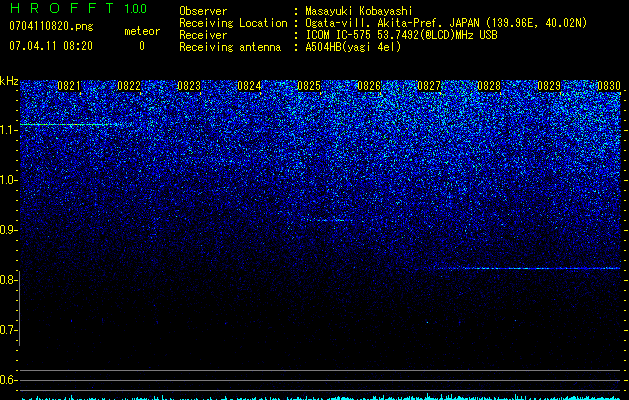The image size is (629, 400).
Task: Click the 0824 time marker
Action: (249, 86)
